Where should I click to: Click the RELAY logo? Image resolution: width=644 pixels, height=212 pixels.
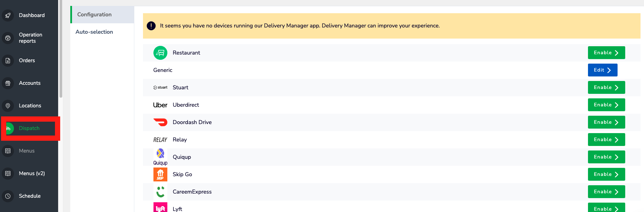(x=160, y=140)
